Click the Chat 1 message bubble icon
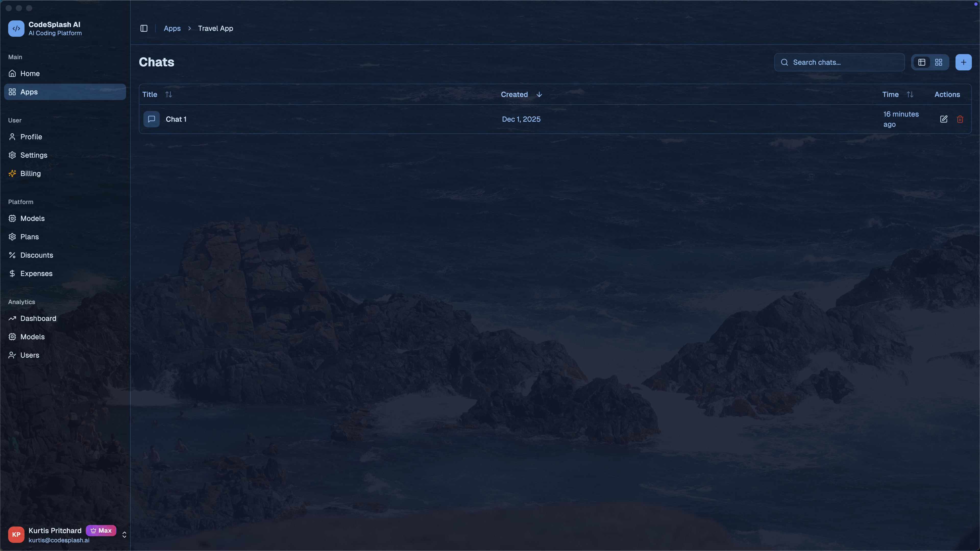This screenshot has width=980, height=551. point(151,119)
